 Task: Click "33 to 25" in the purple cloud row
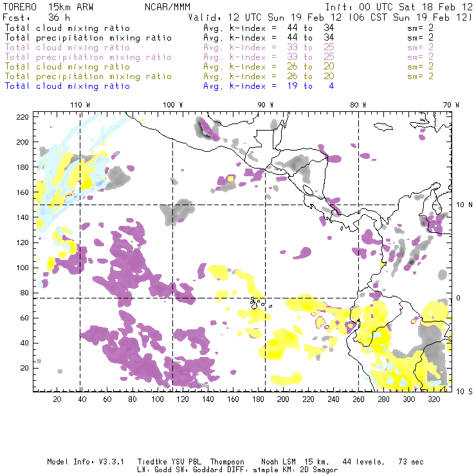click(311, 48)
